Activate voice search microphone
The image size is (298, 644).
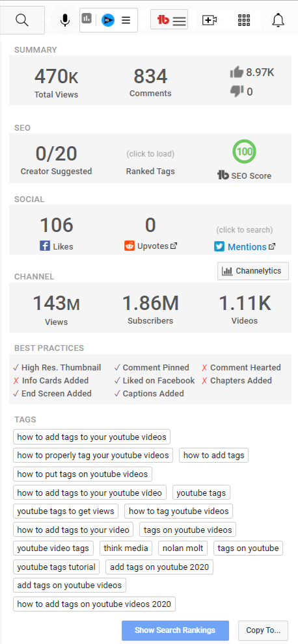65,19
